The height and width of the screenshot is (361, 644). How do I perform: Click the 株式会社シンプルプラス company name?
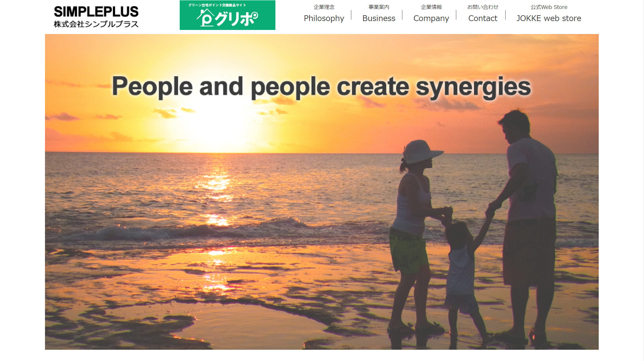tap(96, 24)
